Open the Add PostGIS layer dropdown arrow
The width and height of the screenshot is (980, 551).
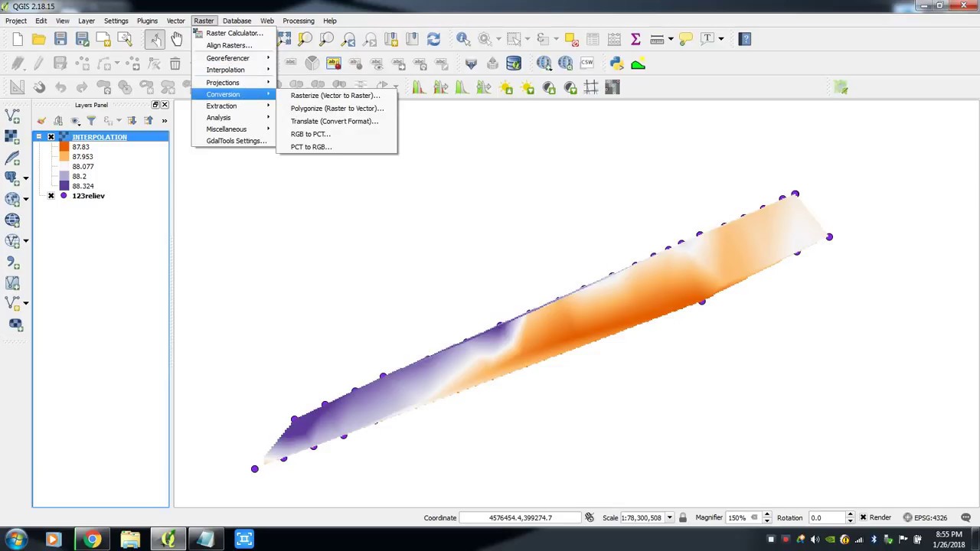[x=25, y=178]
